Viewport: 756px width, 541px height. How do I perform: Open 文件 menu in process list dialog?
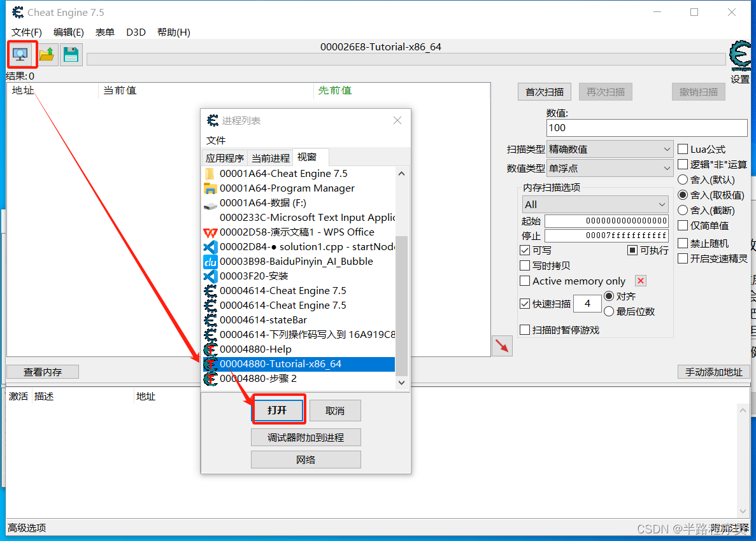click(215, 140)
